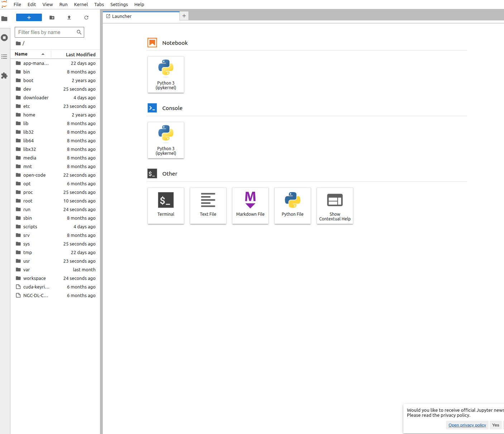The height and width of the screenshot is (434, 504).
Task: Create a new Text File
Action: pos(208,206)
